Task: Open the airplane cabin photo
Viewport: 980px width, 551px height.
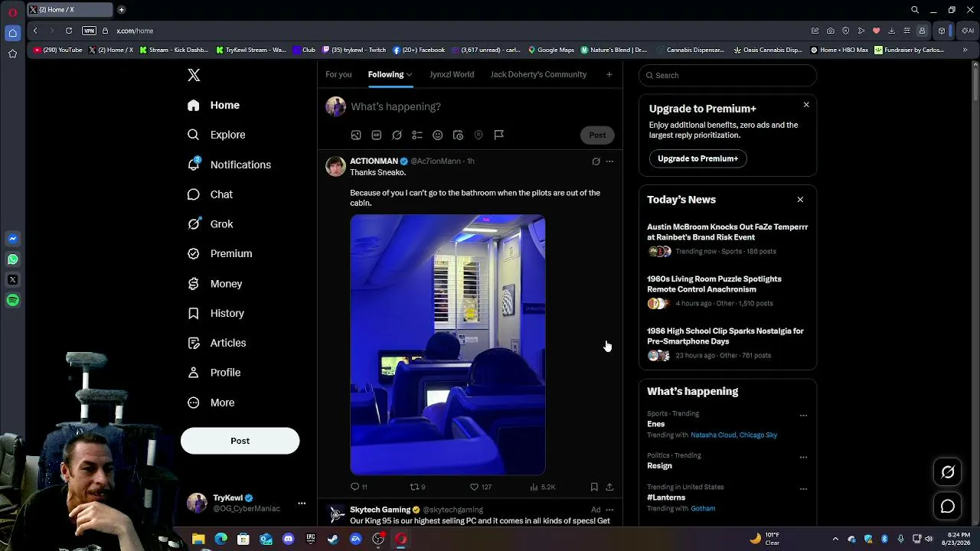Action: tap(448, 345)
